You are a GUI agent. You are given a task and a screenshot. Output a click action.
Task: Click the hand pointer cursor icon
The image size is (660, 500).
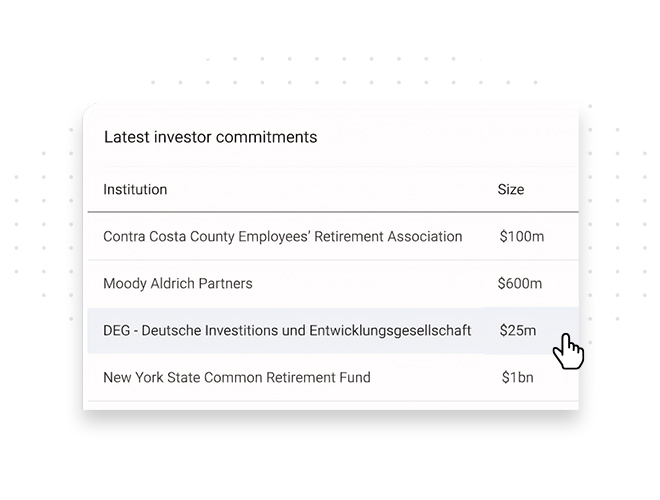568,351
